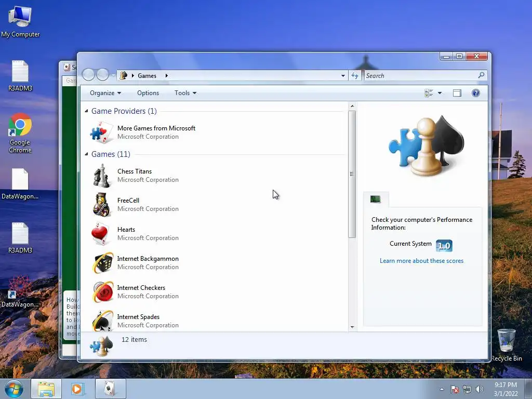Select the 'Internet Checkers' entry text

pos(141,288)
